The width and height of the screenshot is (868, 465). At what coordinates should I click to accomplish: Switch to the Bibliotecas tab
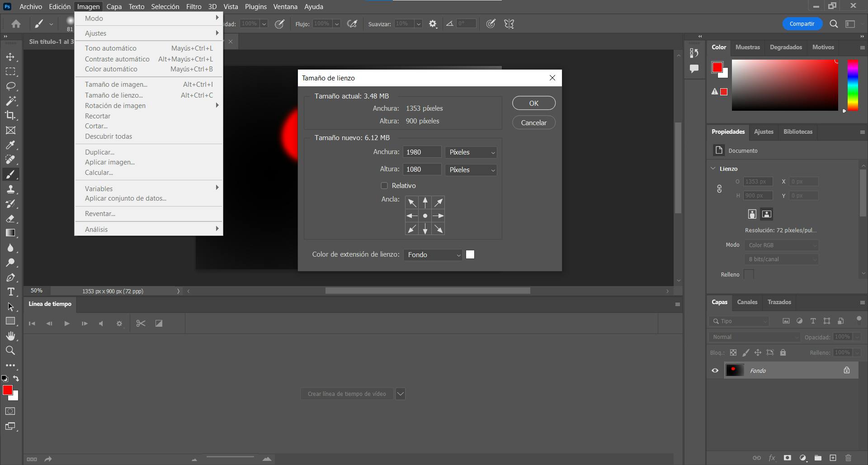(797, 132)
